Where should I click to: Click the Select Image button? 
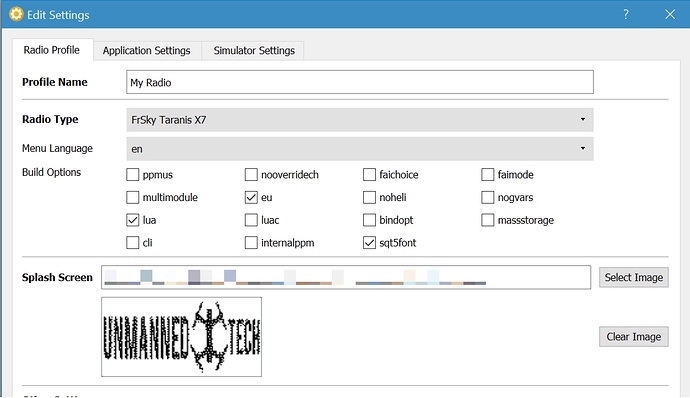[634, 277]
